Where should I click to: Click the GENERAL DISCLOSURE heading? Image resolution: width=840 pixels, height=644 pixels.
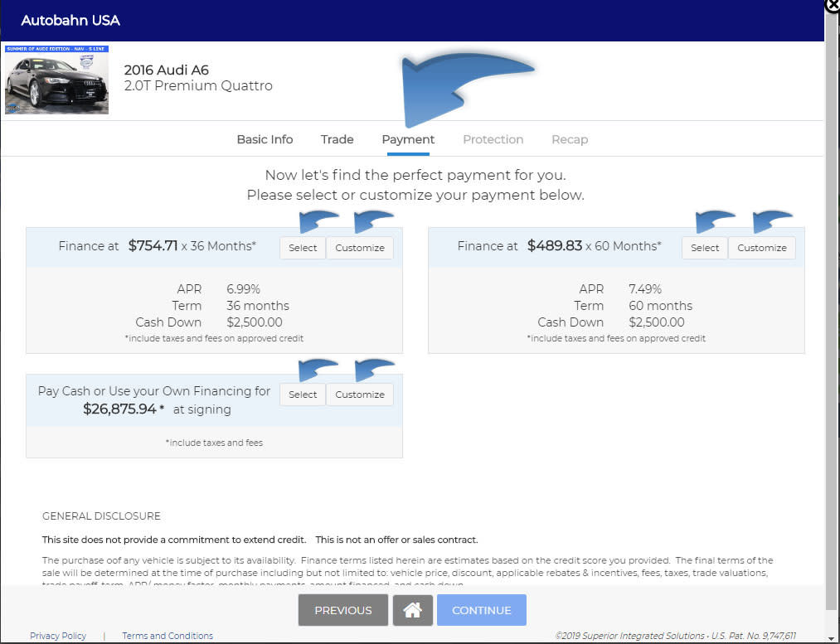[101, 516]
